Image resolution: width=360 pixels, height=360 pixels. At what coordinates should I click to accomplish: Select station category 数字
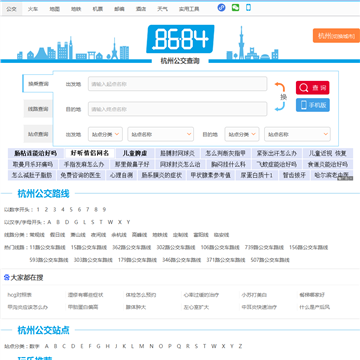pyautogui.click(x=35, y=346)
